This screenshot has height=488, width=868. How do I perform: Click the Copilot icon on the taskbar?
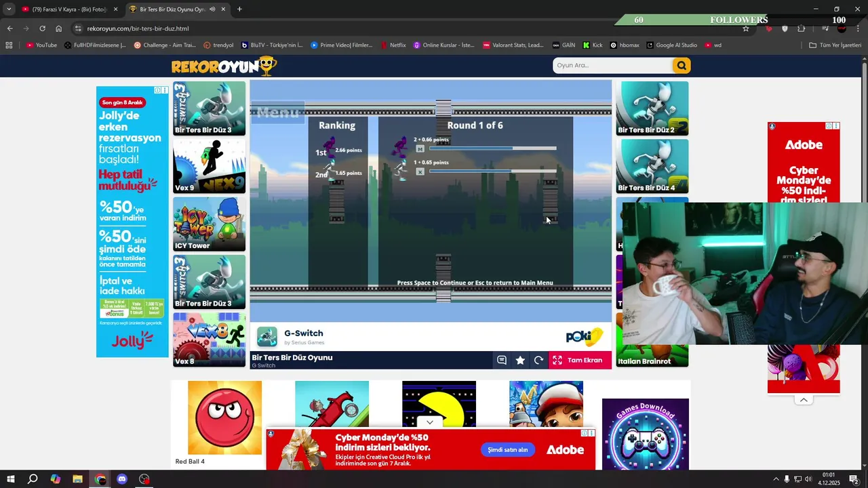pyautogui.click(x=55, y=479)
